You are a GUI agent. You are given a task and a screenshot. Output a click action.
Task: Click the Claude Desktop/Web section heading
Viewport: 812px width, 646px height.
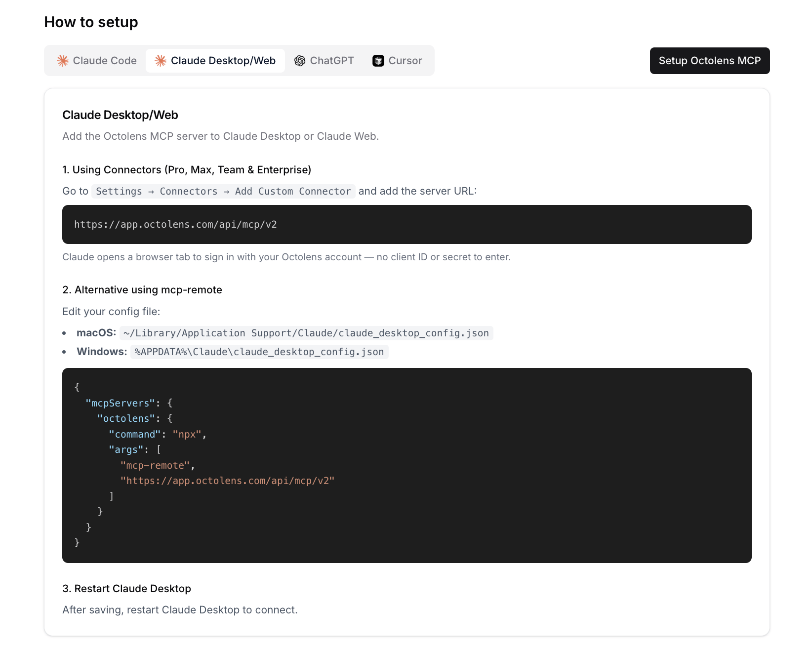click(x=120, y=115)
